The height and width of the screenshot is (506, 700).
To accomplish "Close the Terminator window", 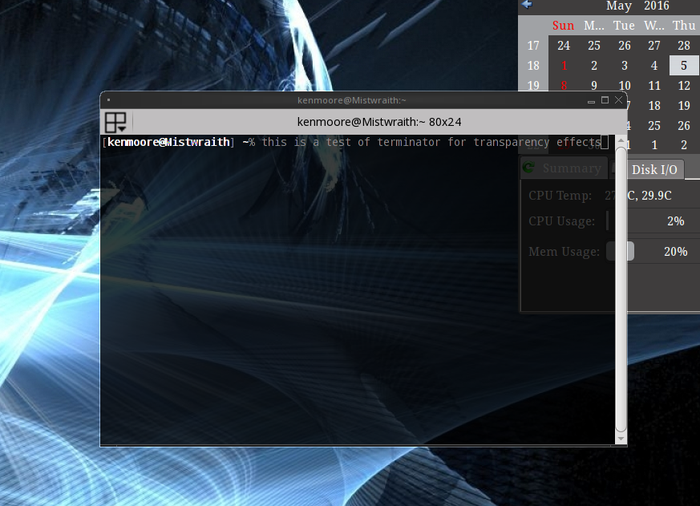I will click(x=618, y=100).
